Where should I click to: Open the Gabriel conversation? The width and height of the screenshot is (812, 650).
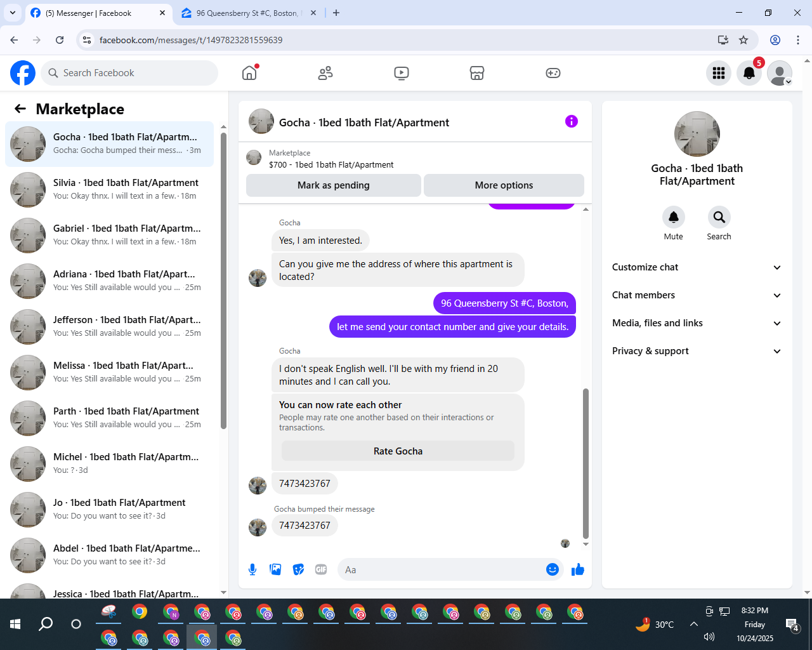(109, 235)
